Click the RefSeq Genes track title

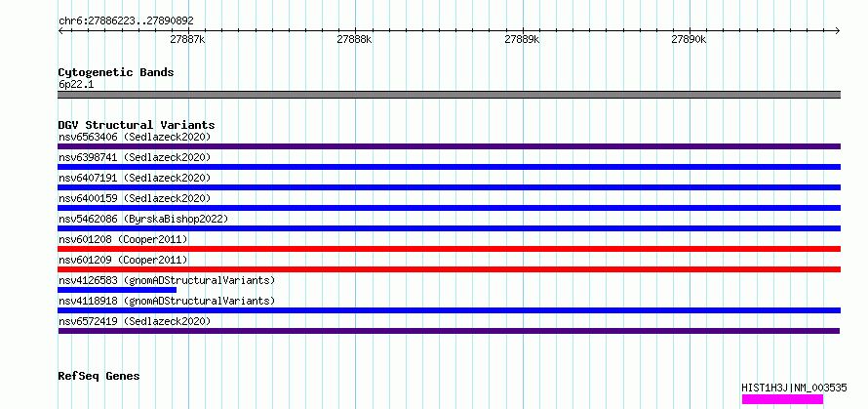tap(99, 377)
